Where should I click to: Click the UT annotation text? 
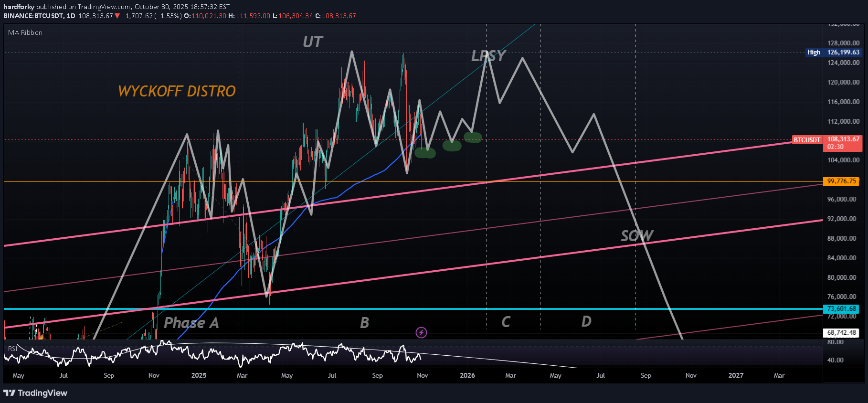(x=313, y=42)
